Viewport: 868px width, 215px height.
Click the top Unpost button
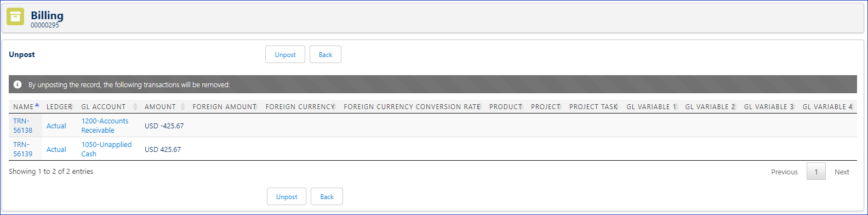[x=285, y=54]
